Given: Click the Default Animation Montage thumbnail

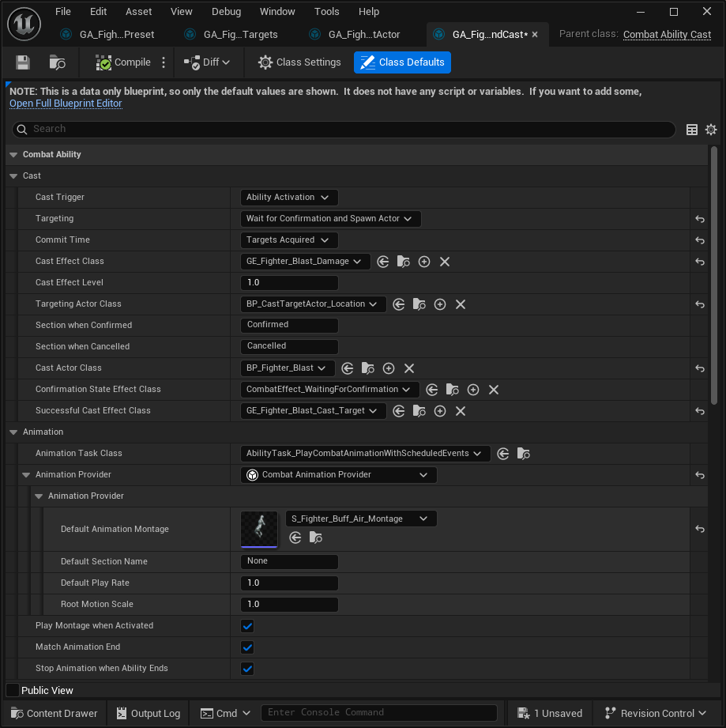Looking at the screenshot, I should (259, 530).
